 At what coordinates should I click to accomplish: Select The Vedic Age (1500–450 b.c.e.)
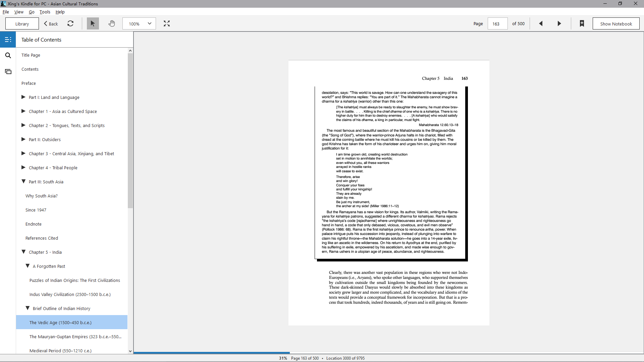pos(72,322)
